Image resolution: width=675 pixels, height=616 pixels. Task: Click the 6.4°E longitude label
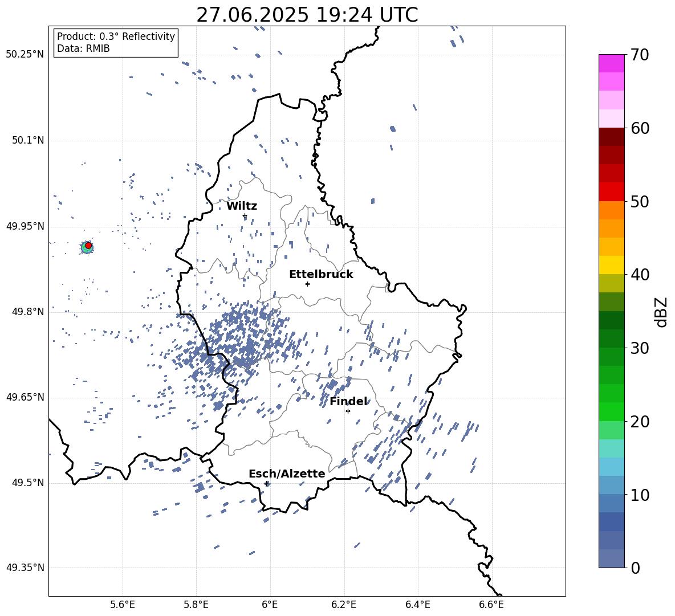(417, 605)
